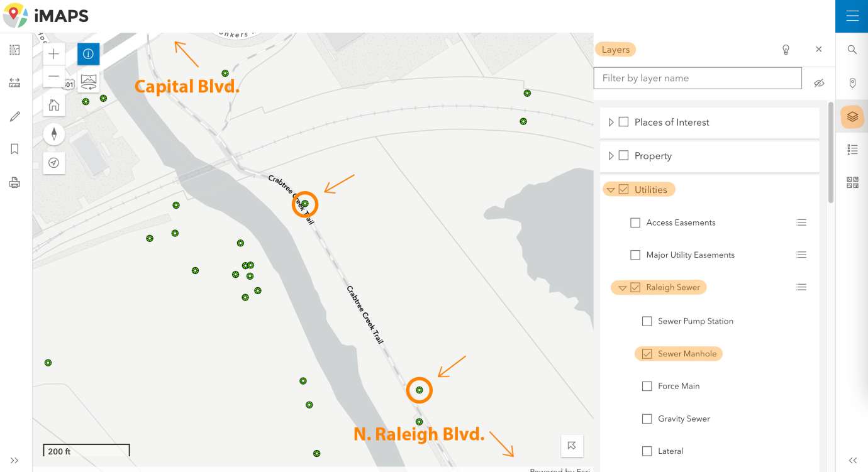Image resolution: width=868 pixels, height=472 pixels.
Task: Check the Access Easements layer
Action: pyautogui.click(x=635, y=222)
